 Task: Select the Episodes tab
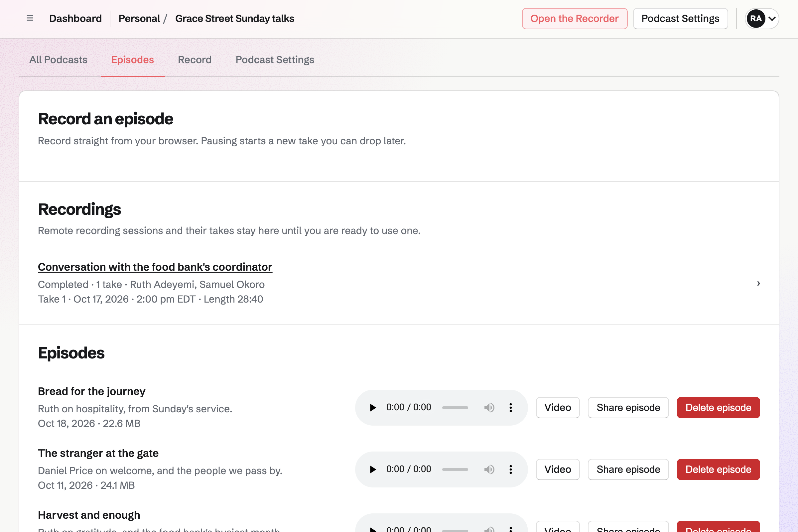pos(133,60)
